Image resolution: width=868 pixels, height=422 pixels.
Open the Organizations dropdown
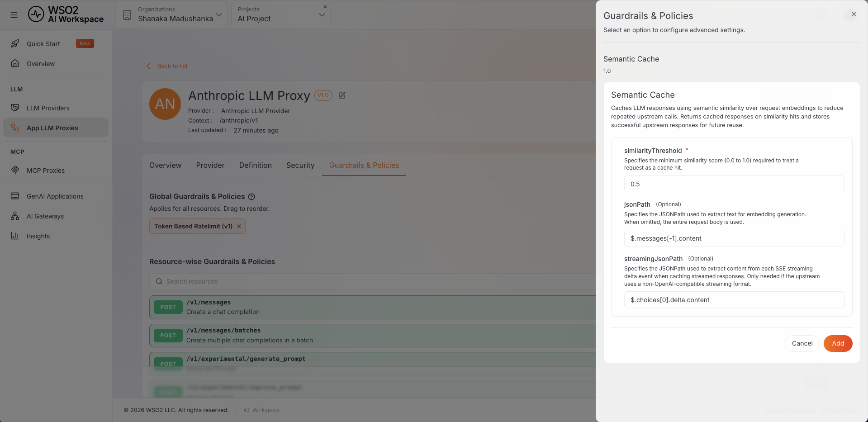(171, 14)
